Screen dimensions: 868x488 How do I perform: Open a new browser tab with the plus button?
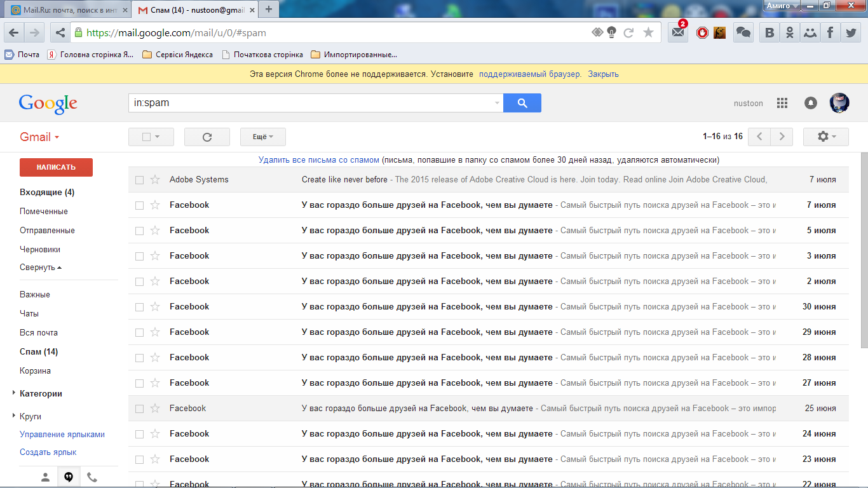(x=269, y=10)
